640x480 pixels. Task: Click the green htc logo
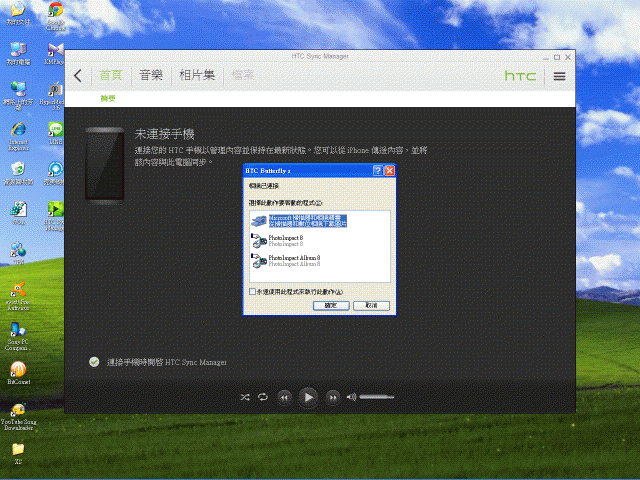pos(520,76)
